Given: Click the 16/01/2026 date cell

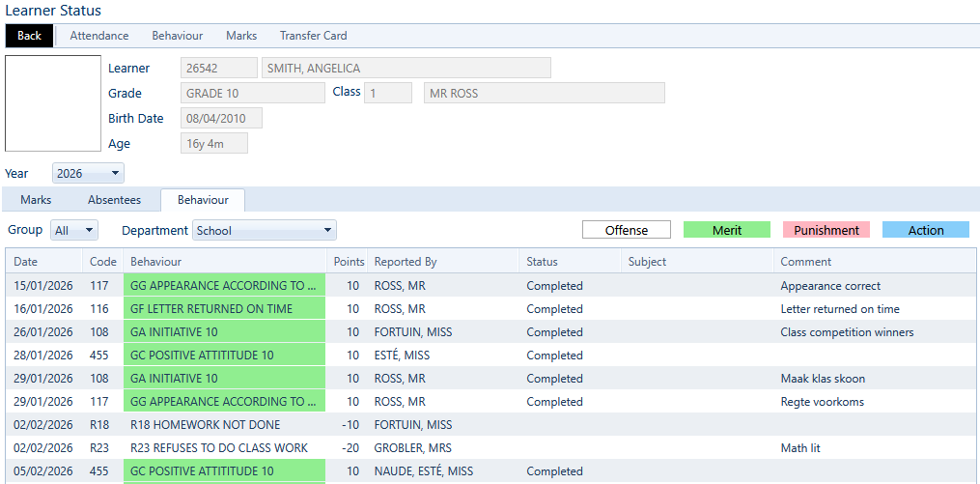Looking at the screenshot, I should pos(43,309).
